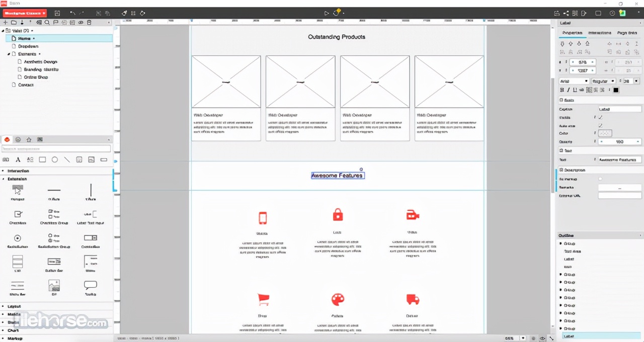Pick the horizontal line component
Viewport: 644px width, 342px height.
point(54,193)
